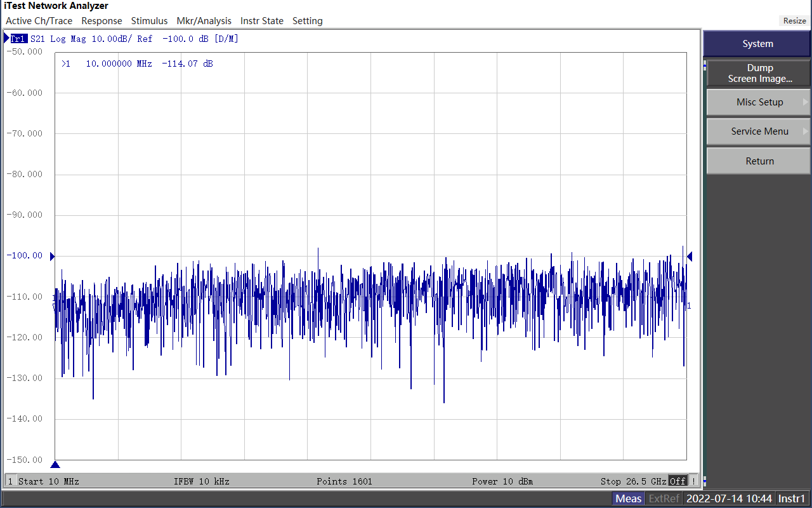Click the System softkey header
The image size is (812, 508).
click(x=757, y=44)
